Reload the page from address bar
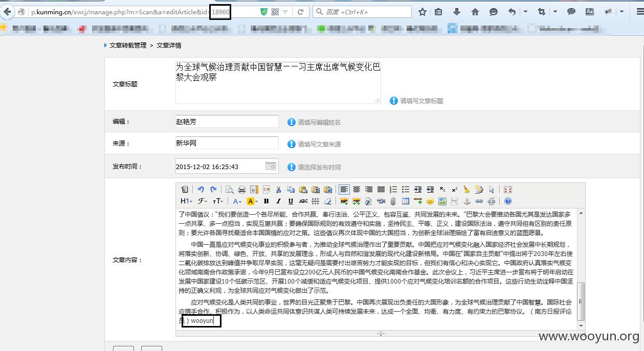The height and width of the screenshot is (351, 644). (x=301, y=12)
